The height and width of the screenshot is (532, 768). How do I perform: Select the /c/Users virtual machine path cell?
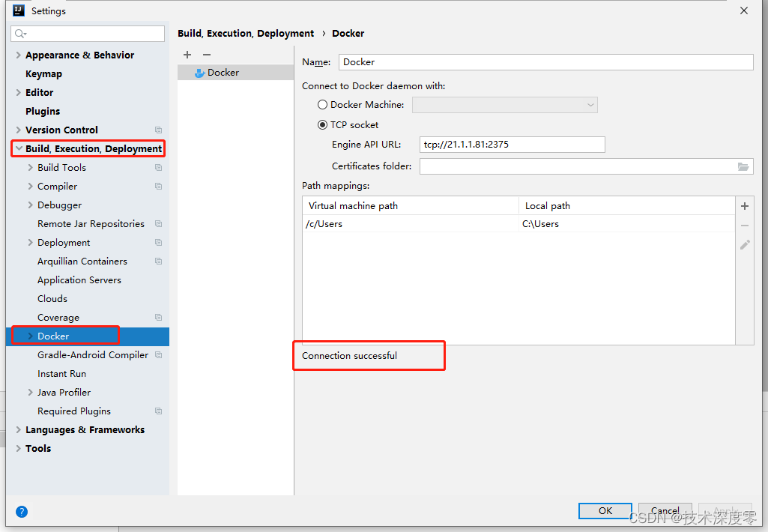(411, 224)
